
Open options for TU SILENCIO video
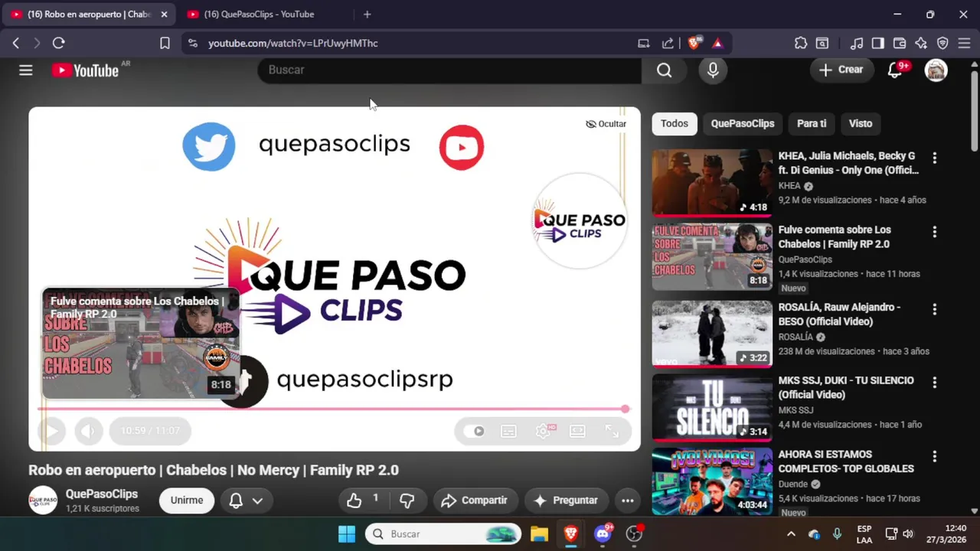tap(934, 383)
